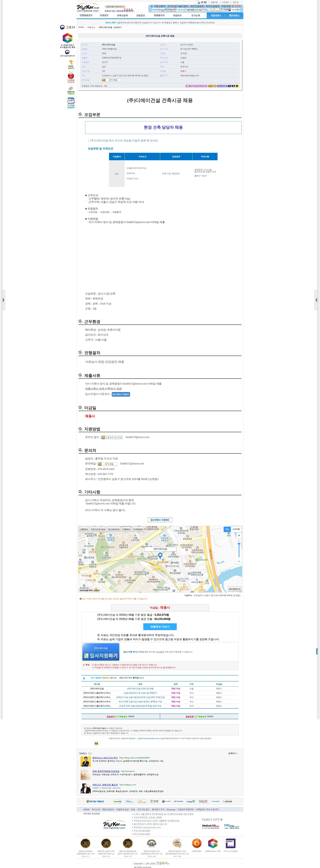Click the 2023 건설구인구직 award medal
320x868 pixels.
[x=106, y=843]
